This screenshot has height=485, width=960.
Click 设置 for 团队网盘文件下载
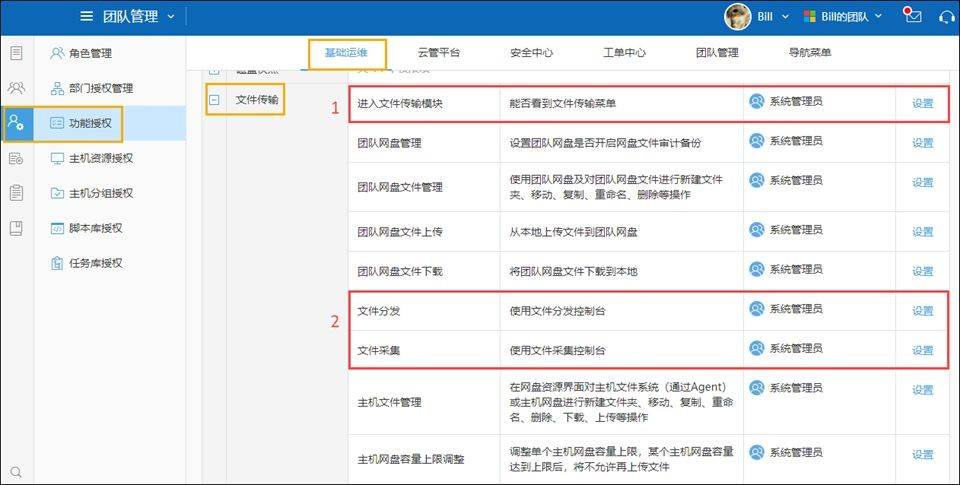click(923, 271)
